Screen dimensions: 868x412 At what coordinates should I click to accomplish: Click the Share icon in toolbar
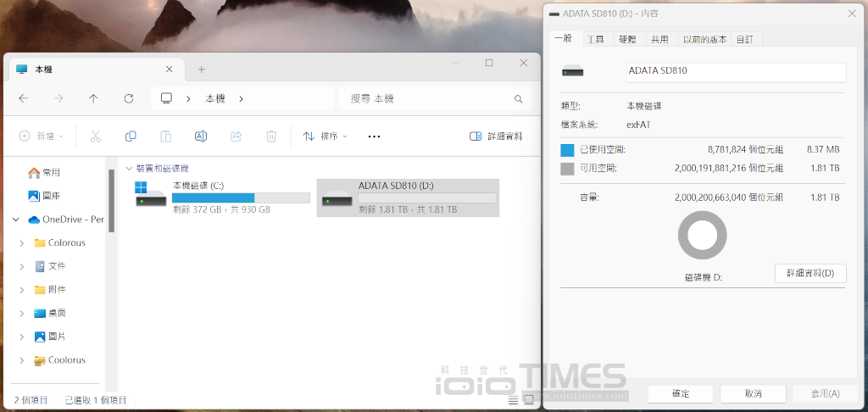coord(236,136)
